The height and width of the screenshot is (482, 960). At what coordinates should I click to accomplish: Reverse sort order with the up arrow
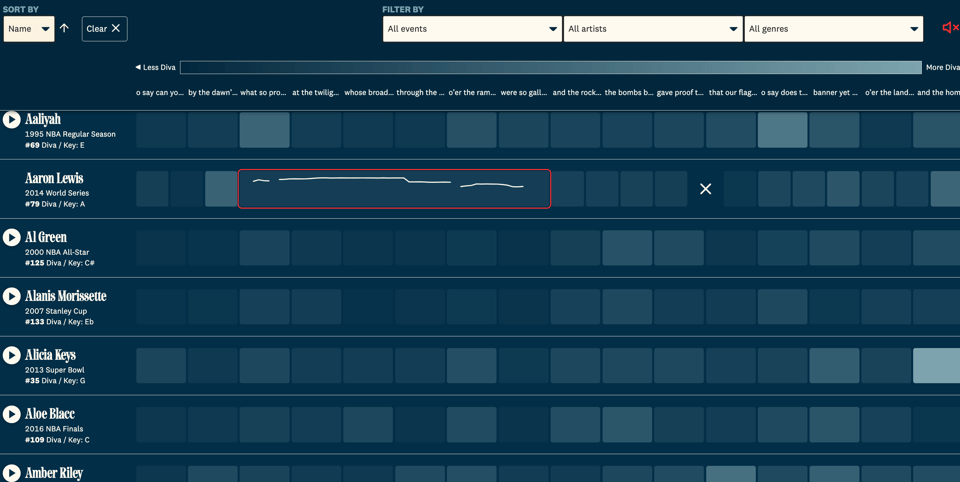64,28
